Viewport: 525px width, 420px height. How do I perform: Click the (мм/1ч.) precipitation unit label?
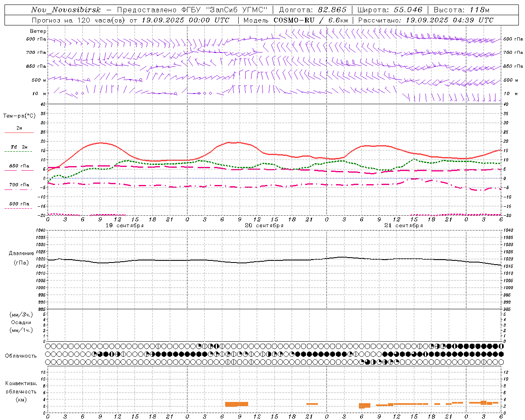coord(21,330)
